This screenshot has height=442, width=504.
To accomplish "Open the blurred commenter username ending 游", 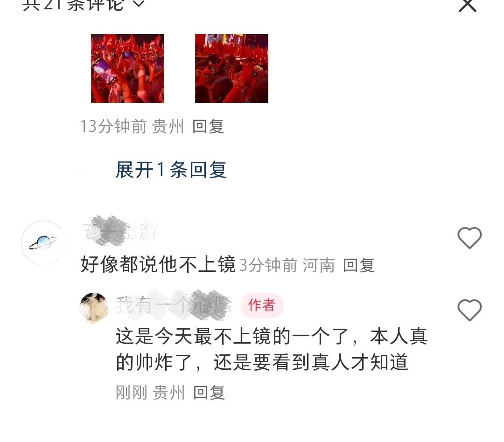I will tap(119, 231).
